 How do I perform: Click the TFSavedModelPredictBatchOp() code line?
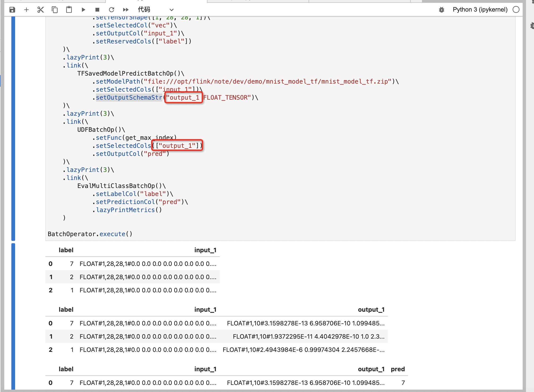pyautogui.click(x=131, y=73)
